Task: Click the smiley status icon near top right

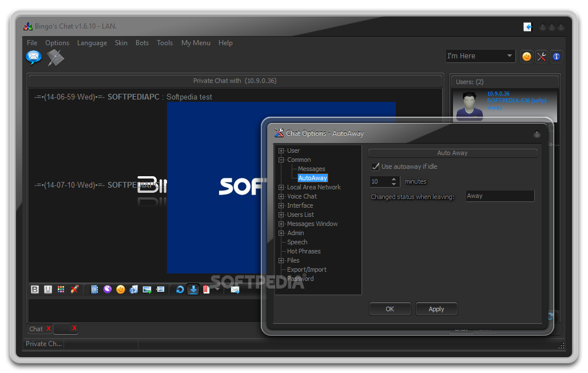Action: (527, 57)
